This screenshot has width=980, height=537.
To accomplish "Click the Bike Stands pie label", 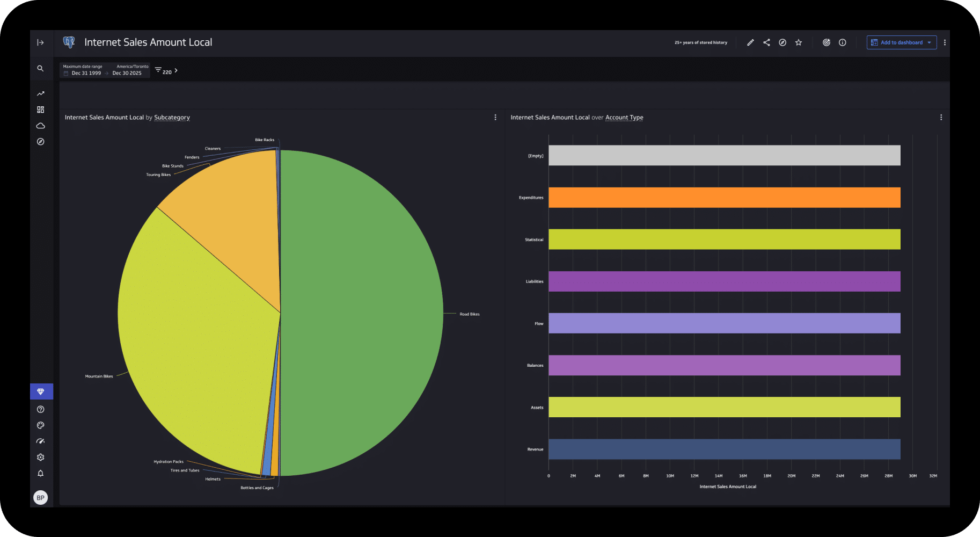I will point(173,166).
